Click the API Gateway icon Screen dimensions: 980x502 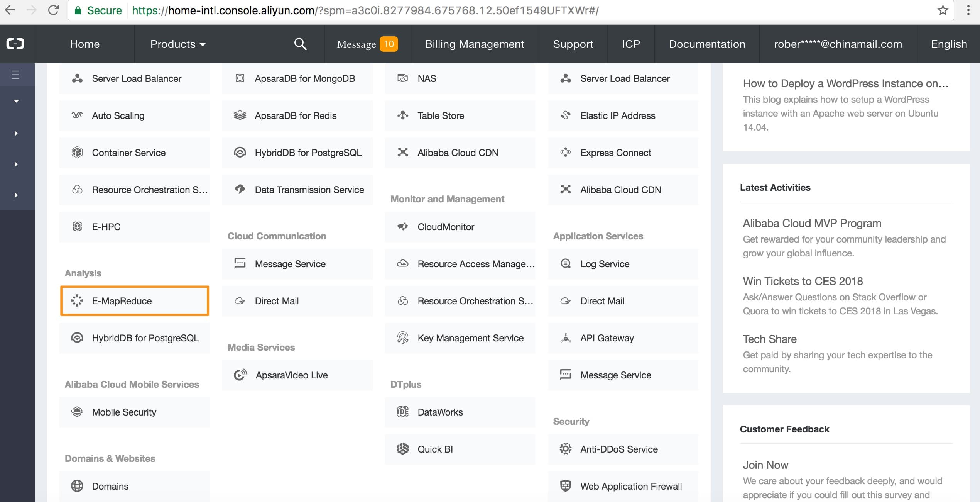[x=566, y=337]
